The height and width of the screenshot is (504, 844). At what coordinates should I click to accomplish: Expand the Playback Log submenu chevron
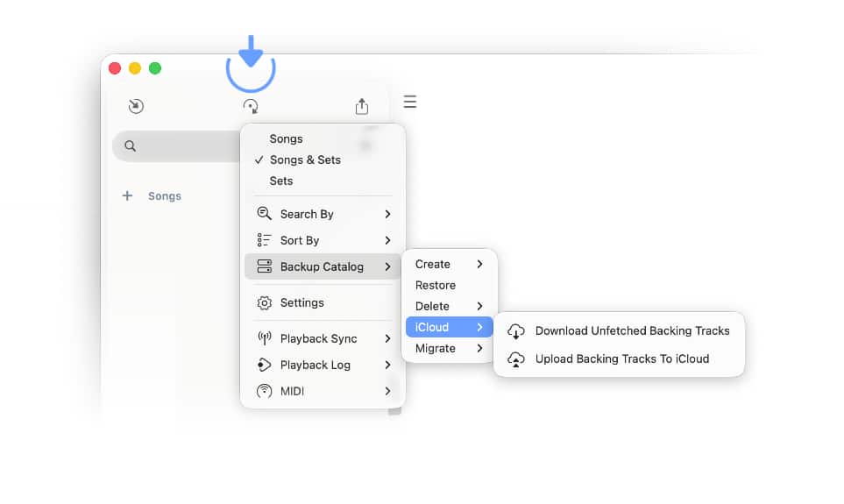pos(387,366)
